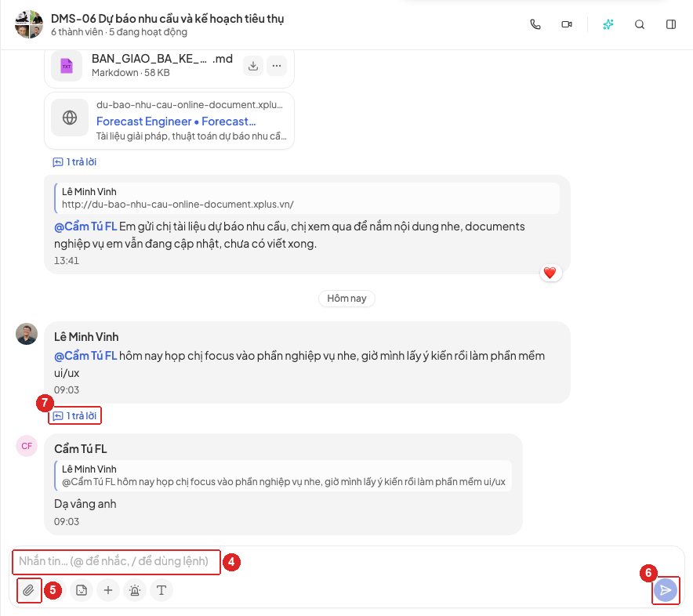Click the @Cẩm Tú FL mention at 13:41
693x616 pixels.
click(x=85, y=226)
